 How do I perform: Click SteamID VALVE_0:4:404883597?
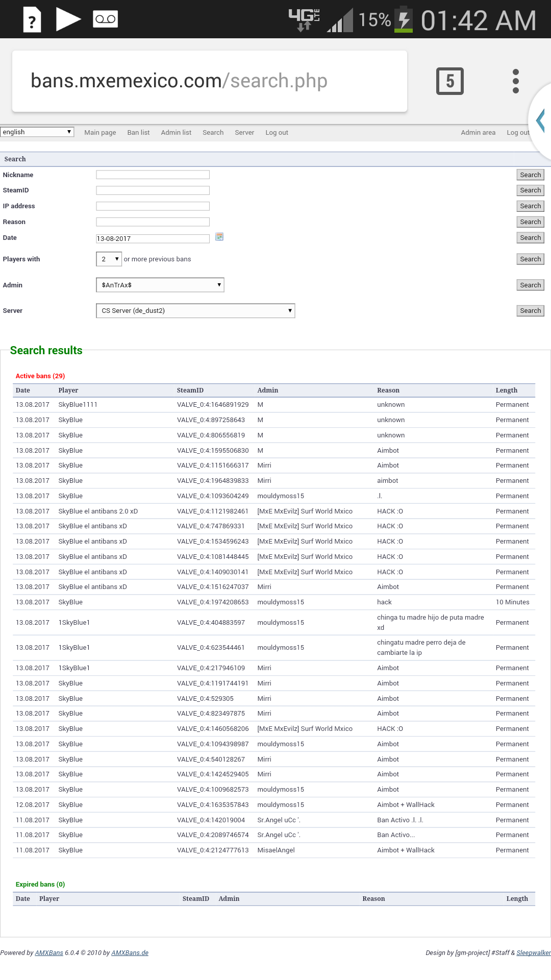pyautogui.click(x=211, y=623)
